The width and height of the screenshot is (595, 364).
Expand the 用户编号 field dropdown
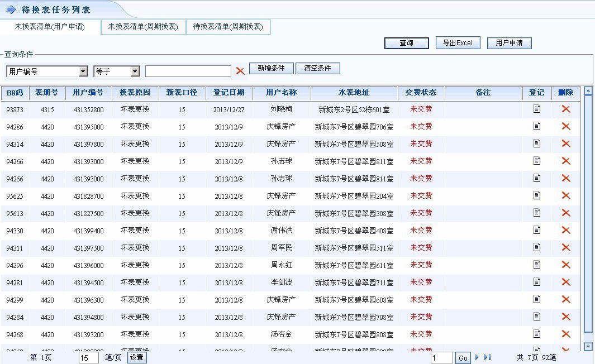click(83, 71)
